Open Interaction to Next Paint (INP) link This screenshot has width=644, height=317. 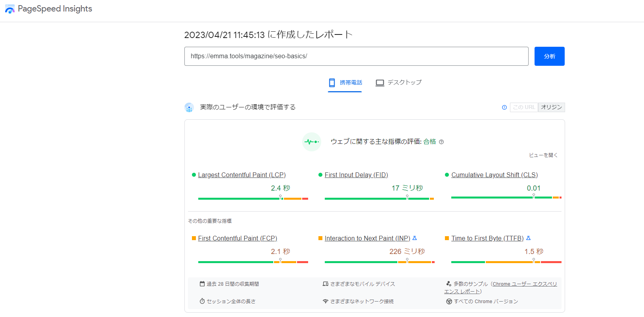[x=367, y=239]
